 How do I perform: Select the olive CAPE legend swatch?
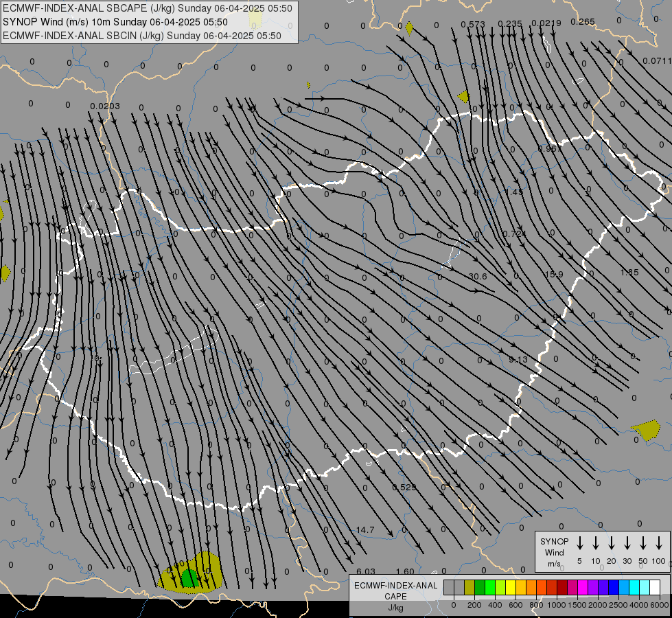tap(470, 588)
